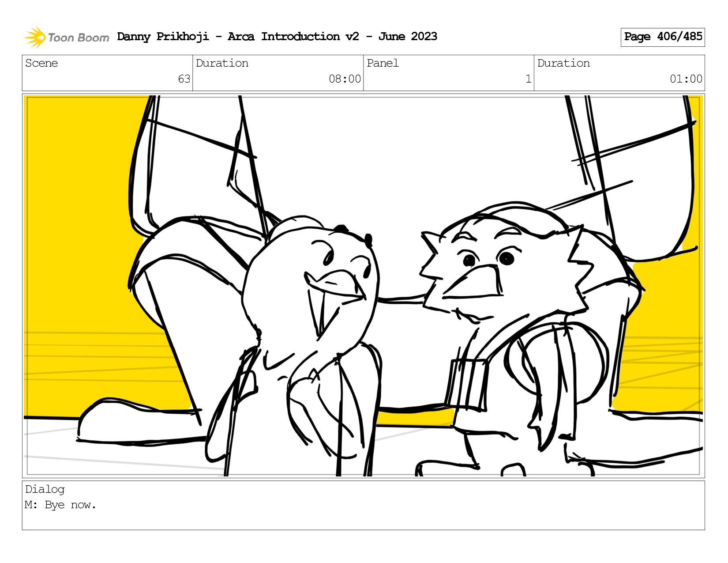
Task: Select the scene duration value '08:00'
Action: point(345,79)
